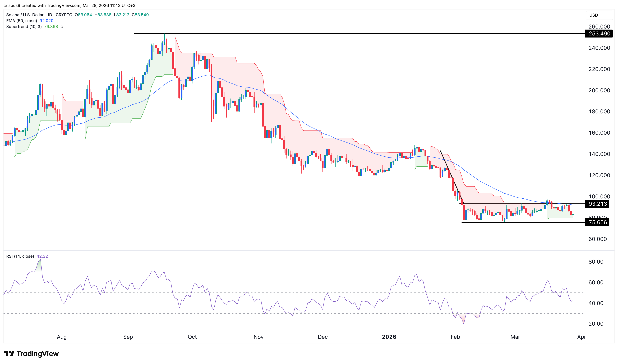This screenshot has width=618, height=364.
Task: Click the Supertrend hidden-value indicator icon
Action: (x=62, y=27)
